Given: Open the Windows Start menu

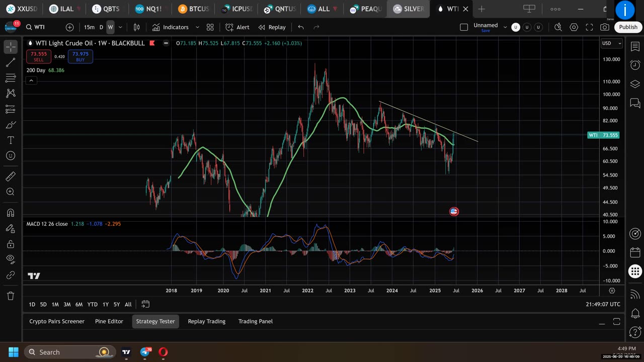Looking at the screenshot, I should [14, 352].
